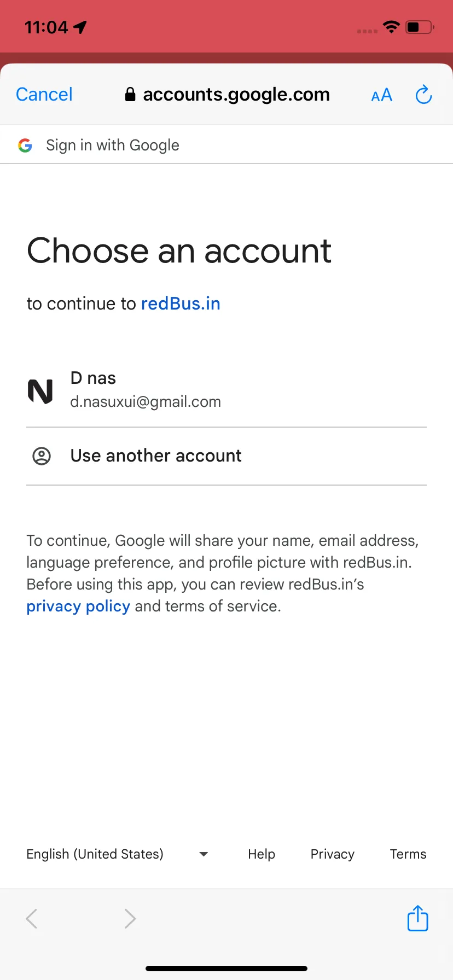This screenshot has height=980, width=453.
Task: Tap the person icon beside Use another account
Action: coord(42,456)
